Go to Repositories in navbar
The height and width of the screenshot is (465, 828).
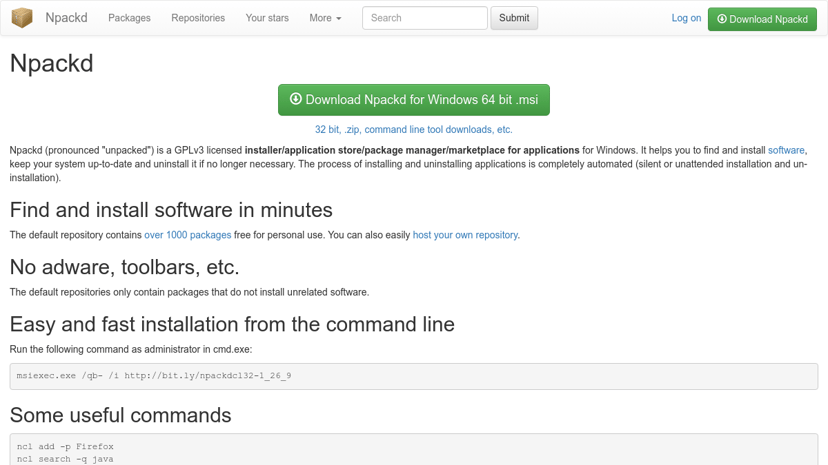(198, 18)
